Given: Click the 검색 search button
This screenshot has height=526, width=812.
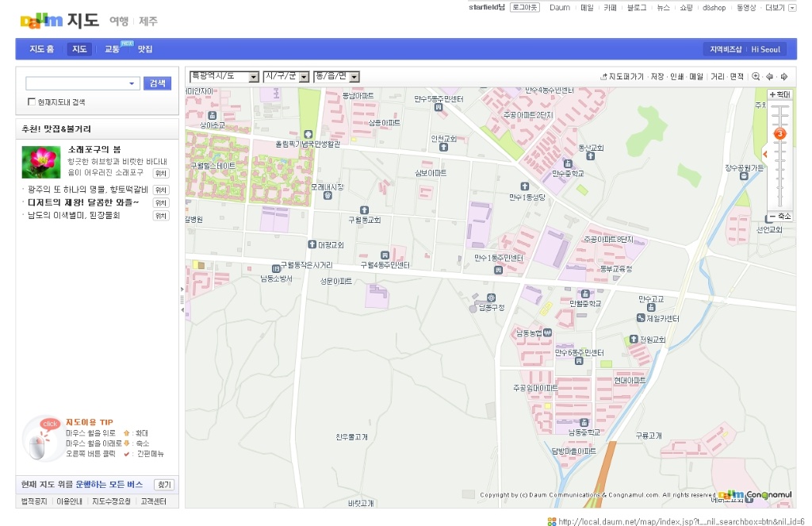Looking at the screenshot, I should [x=158, y=83].
